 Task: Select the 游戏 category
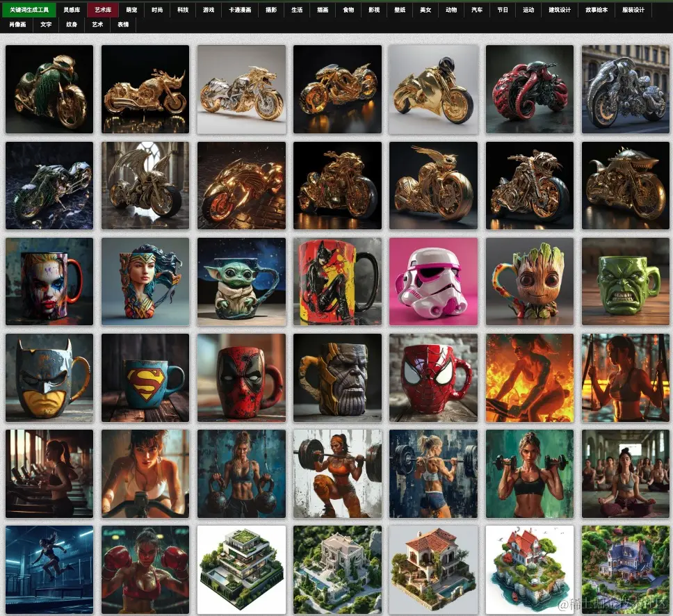pyautogui.click(x=209, y=10)
